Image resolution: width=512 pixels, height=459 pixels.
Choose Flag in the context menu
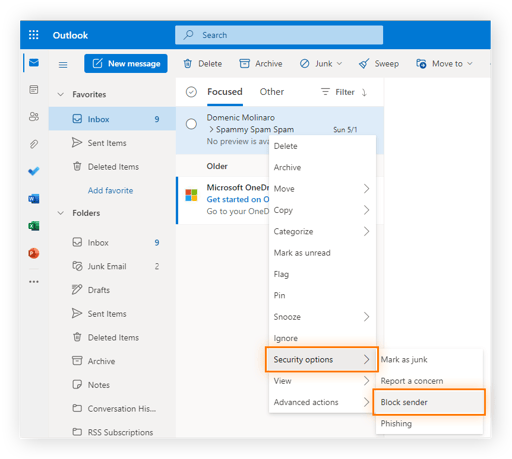(x=322, y=274)
